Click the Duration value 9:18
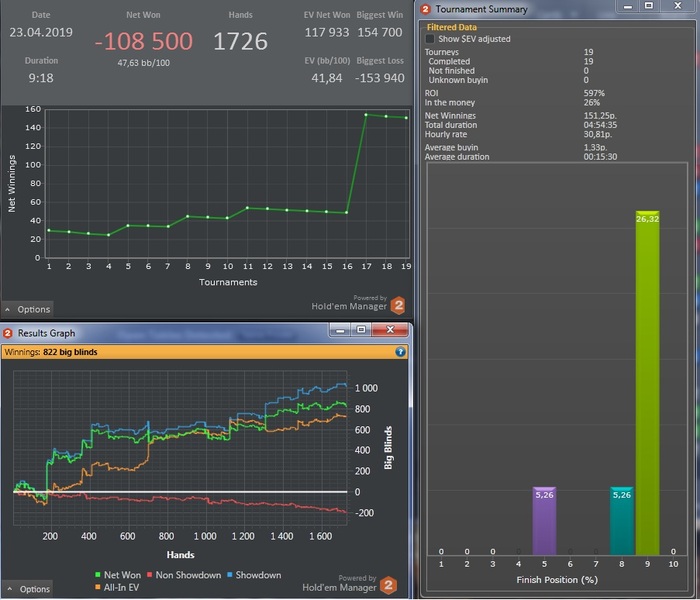 click(x=41, y=78)
